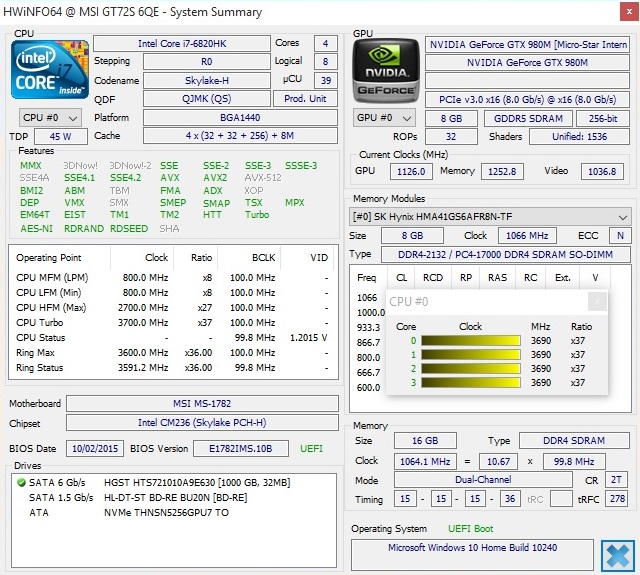Image resolution: width=640 pixels, height=575 pixels.
Task: Click the blue X close icon button
Action: [617, 556]
